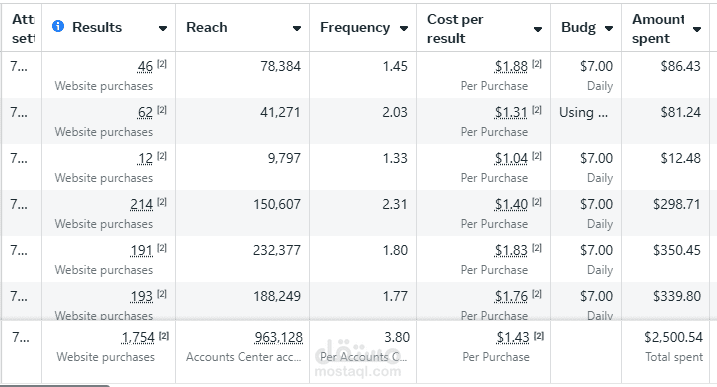Expand the Reach column dropdown arrow

pyautogui.click(x=297, y=28)
